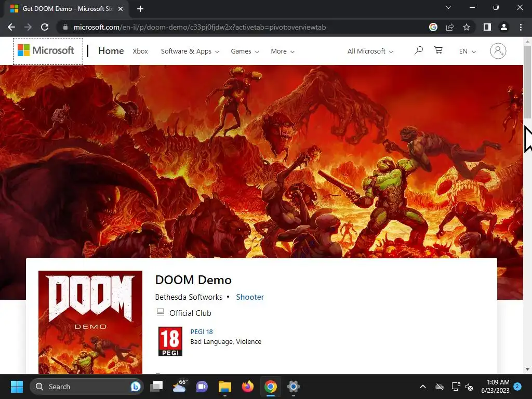Launch Firefox from the taskbar
The height and width of the screenshot is (399, 532).
coord(248,387)
